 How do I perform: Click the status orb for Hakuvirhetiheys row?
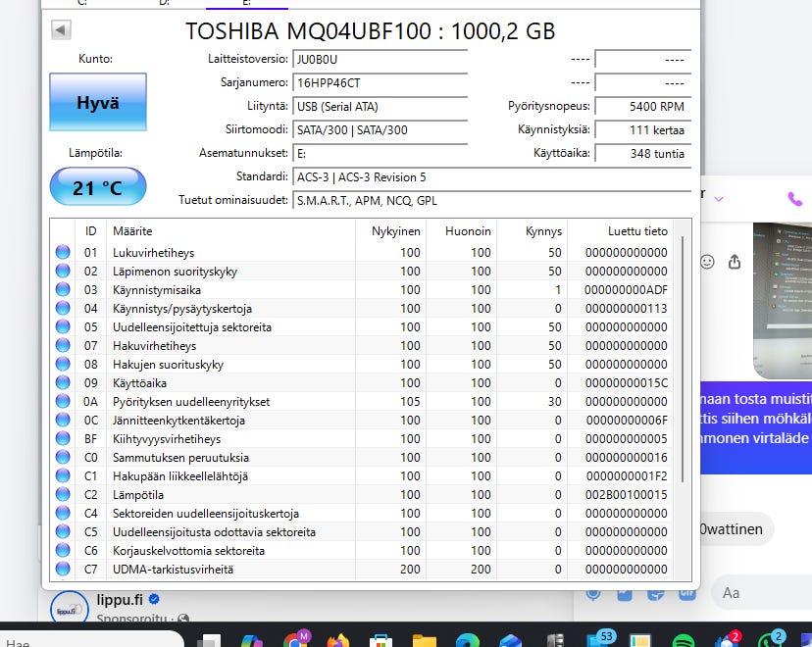pyautogui.click(x=63, y=345)
